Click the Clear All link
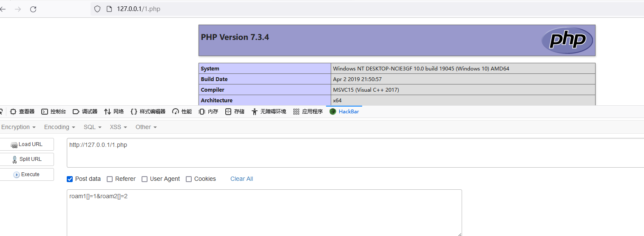Screen dimensions: 644x236 [x=241, y=179]
